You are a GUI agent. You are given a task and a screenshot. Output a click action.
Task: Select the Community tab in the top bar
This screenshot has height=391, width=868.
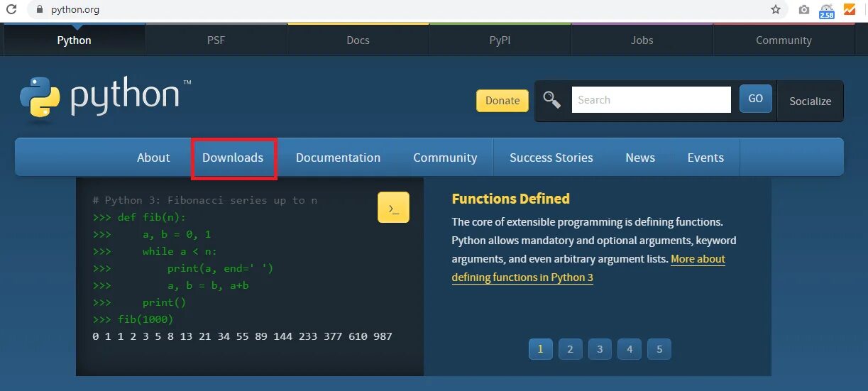tap(784, 40)
